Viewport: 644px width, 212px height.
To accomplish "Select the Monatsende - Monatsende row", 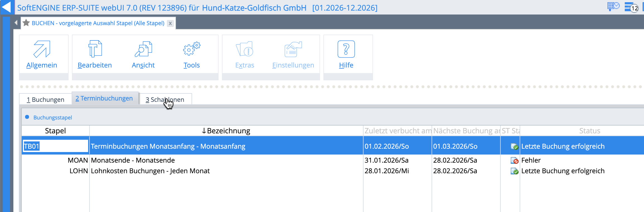I will click(133, 160).
